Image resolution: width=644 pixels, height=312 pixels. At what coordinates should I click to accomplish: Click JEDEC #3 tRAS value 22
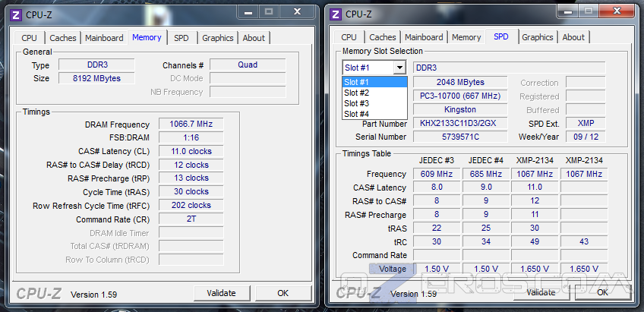(x=437, y=228)
